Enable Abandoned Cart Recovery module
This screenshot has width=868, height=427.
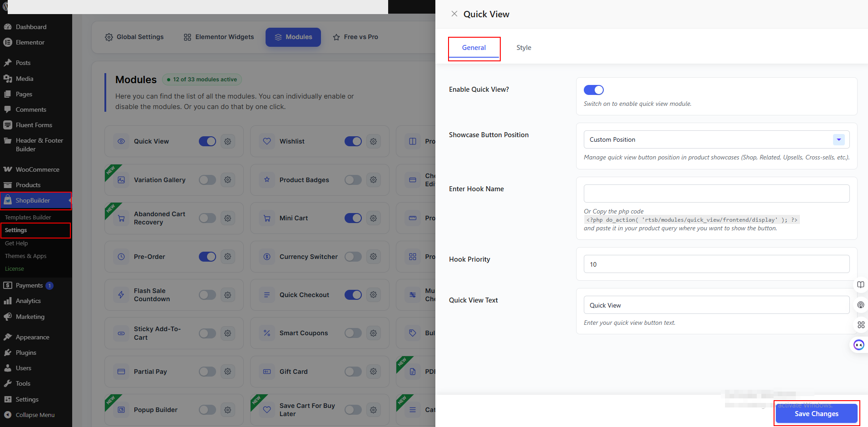(207, 218)
